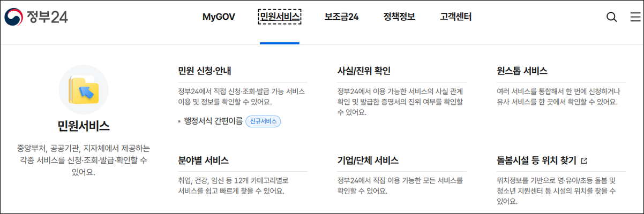
Task: Open the 정책정보 menu
Action: click(399, 17)
